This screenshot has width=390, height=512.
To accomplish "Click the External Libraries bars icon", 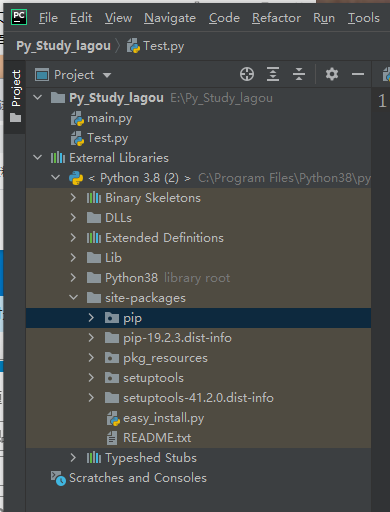I will coord(58,158).
